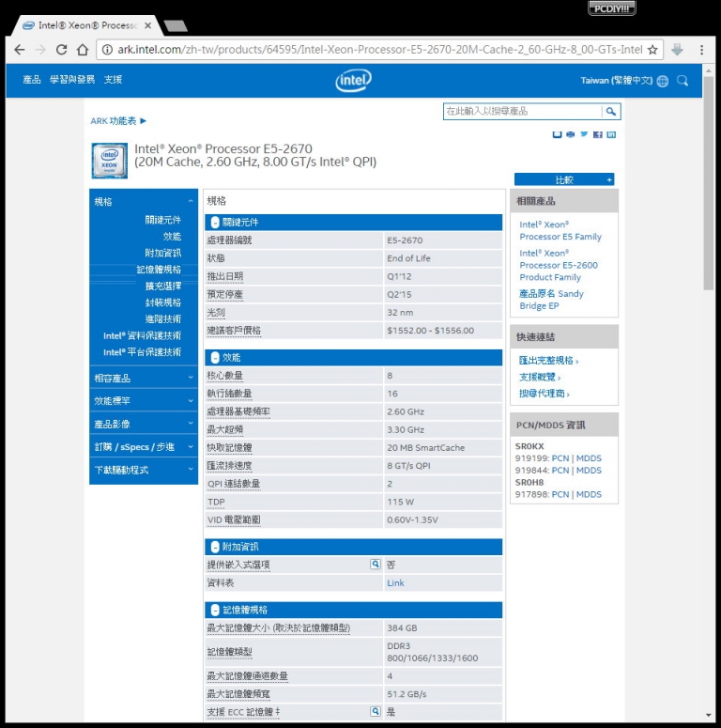
Task: Open the 資料表 Link
Action: coord(395,582)
